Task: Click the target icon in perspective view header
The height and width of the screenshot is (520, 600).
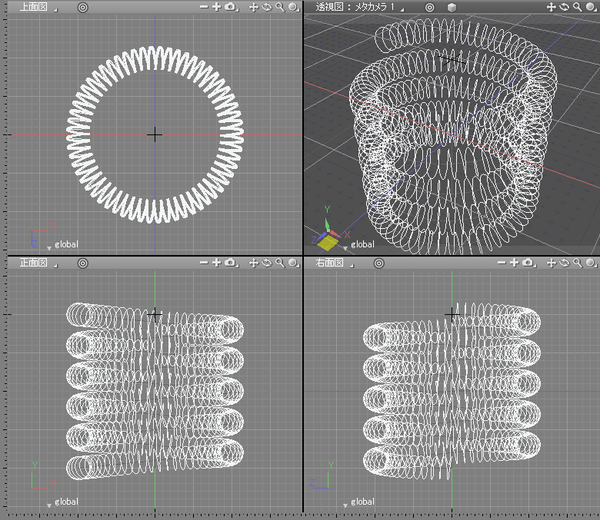Action: pos(430,7)
